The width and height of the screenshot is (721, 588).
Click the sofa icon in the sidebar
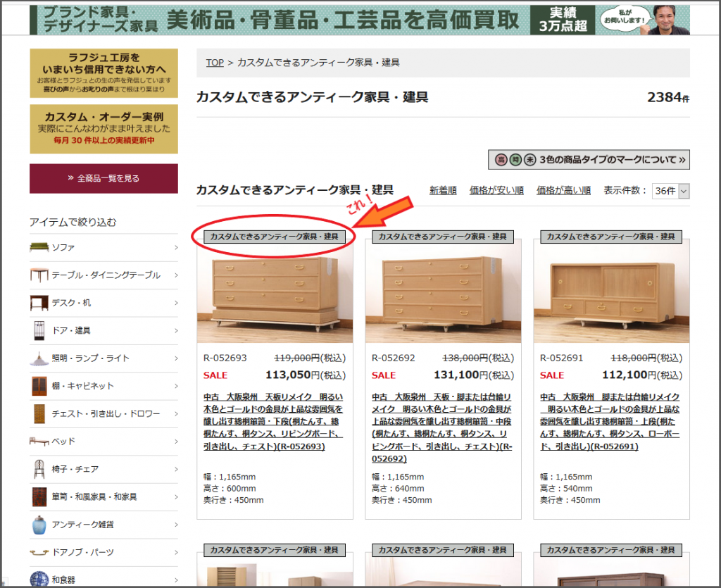point(39,247)
